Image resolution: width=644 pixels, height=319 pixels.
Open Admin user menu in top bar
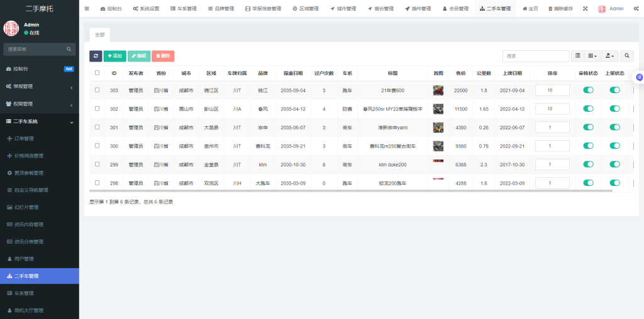click(611, 9)
